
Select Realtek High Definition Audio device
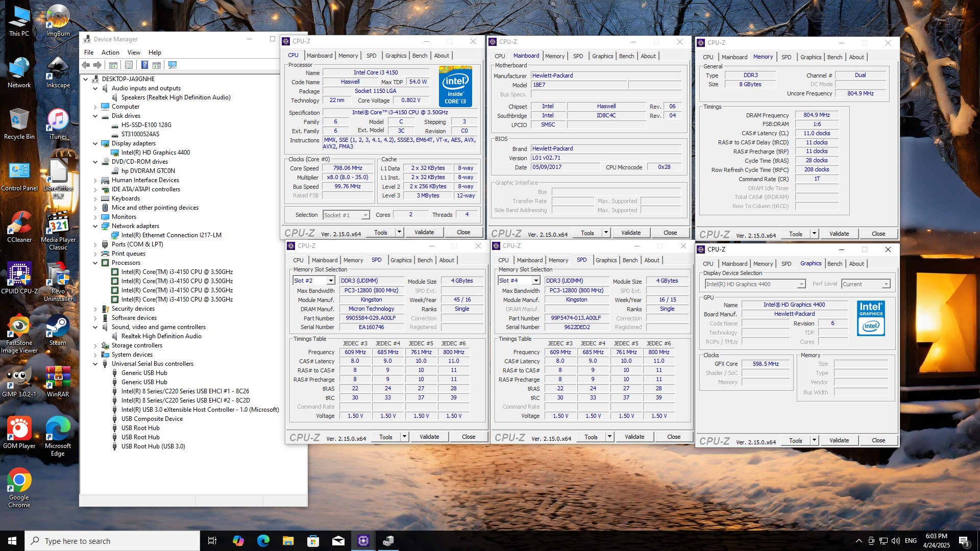coord(161,336)
